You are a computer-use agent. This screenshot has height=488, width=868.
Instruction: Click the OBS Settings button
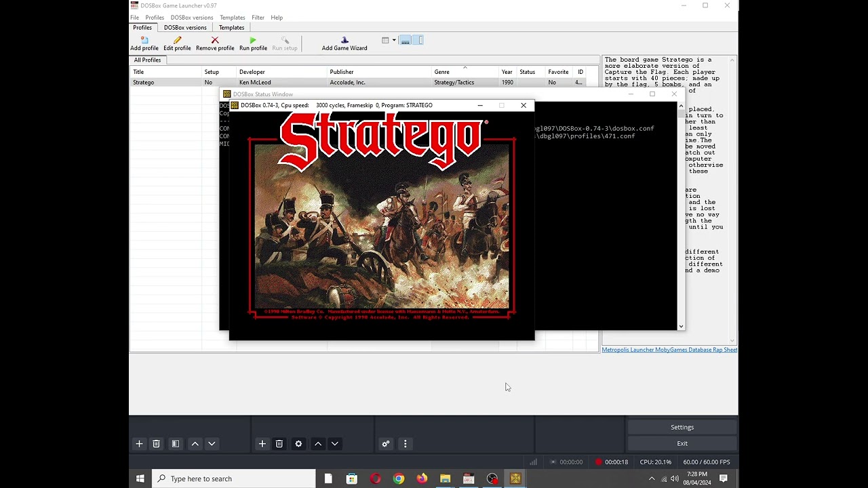pyautogui.click(x=682, y=427)
